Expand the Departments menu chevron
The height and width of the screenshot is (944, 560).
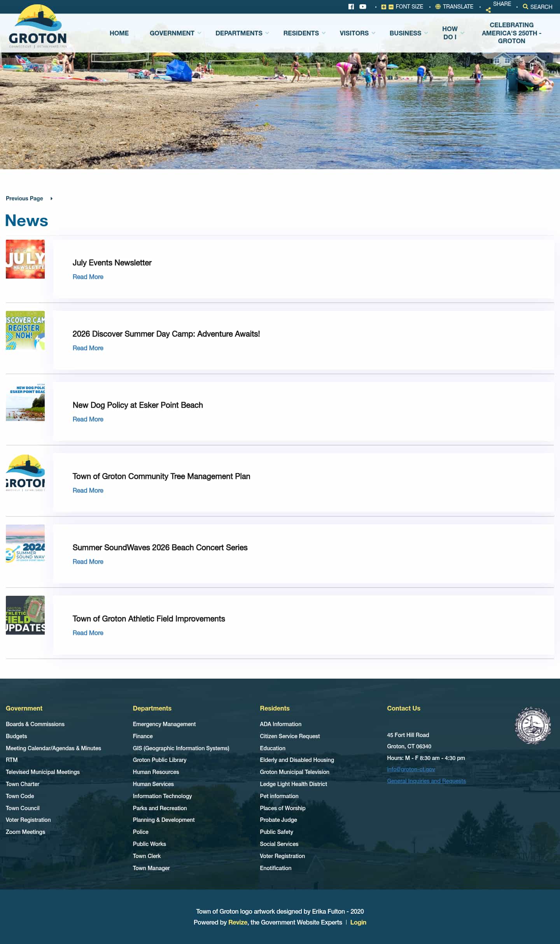[267, 33]
